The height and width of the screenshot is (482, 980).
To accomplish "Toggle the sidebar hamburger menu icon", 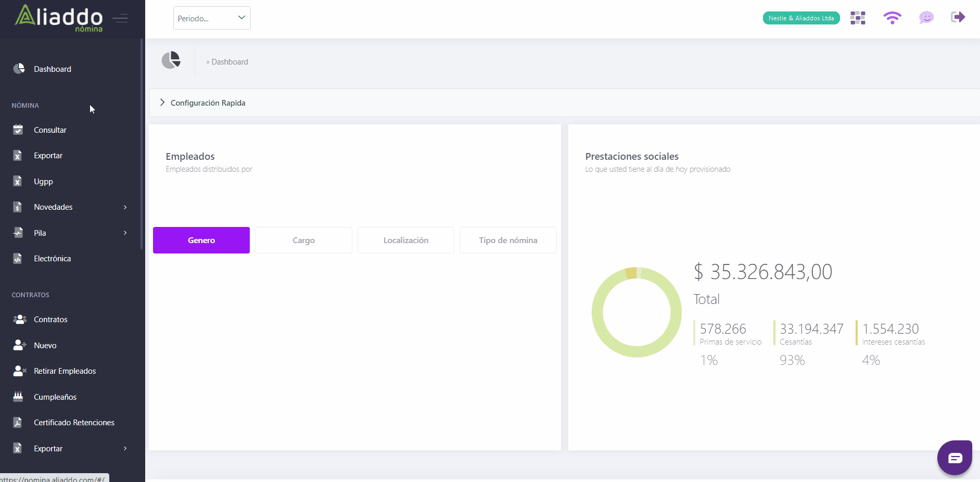I will 120,19.
